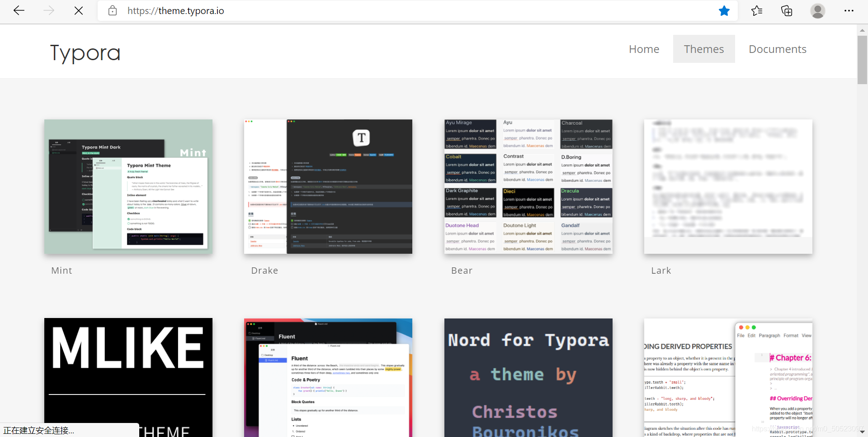Click the Drake theme title link
The height and width of the screenshot is (437, 868).
pos(264,271)
